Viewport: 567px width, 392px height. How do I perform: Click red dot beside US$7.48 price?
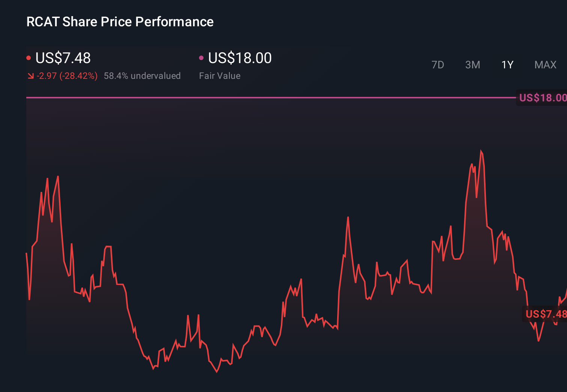pyautogui.click(x=29, y=58)
